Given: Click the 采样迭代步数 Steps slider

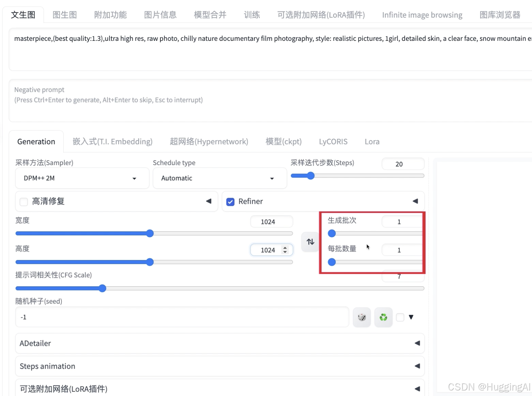Looking at the screenshot, I should click(357, 176).
